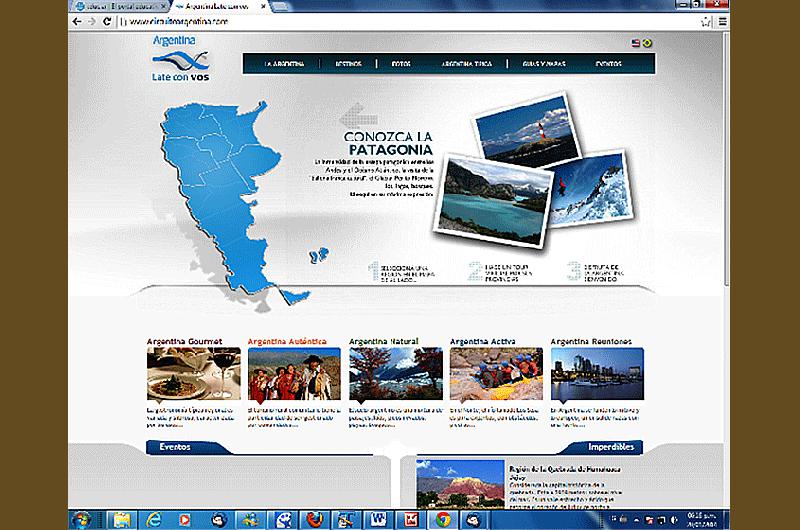The width and height of the screenshot is (800, 530).
Task: Click the Conozca la Patagonia heading
Action: 388,143
